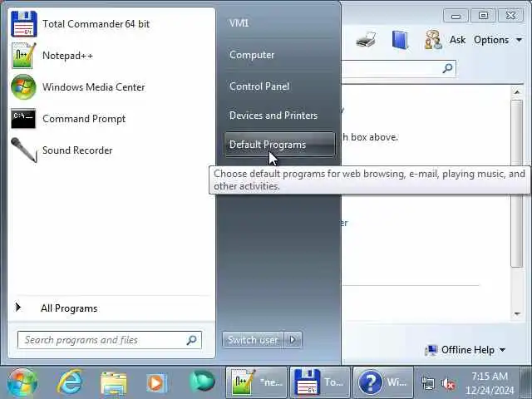Screen dimensions: 532x399
Task: Maximize the Help window
Action: [x=483, y=16]
